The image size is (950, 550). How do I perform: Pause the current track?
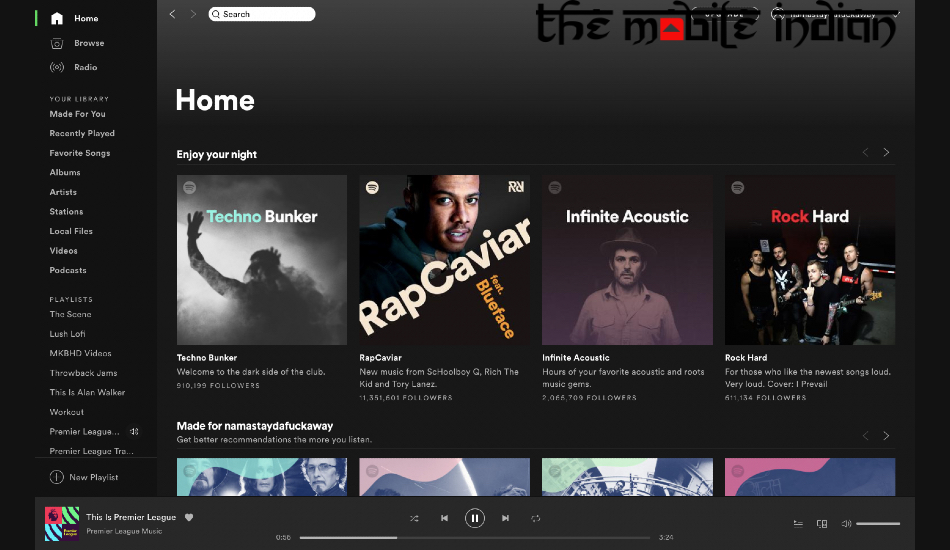[x=475, y=519]
